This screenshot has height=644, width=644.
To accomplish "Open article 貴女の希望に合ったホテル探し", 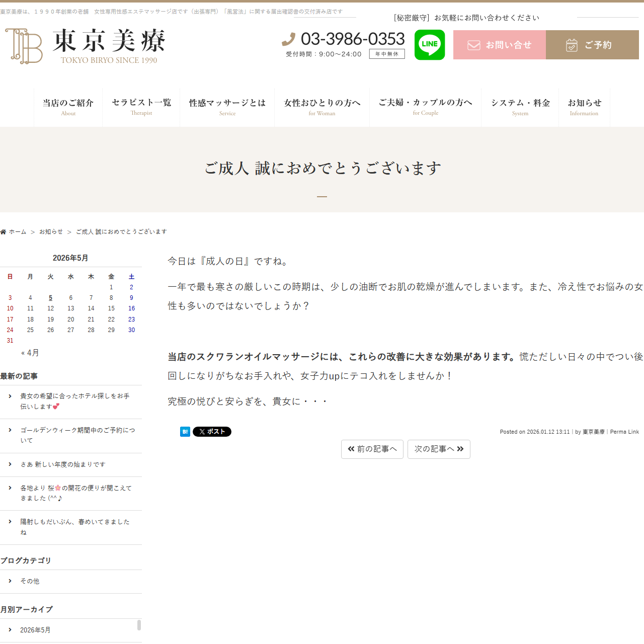I will click(x=75, y=401).
